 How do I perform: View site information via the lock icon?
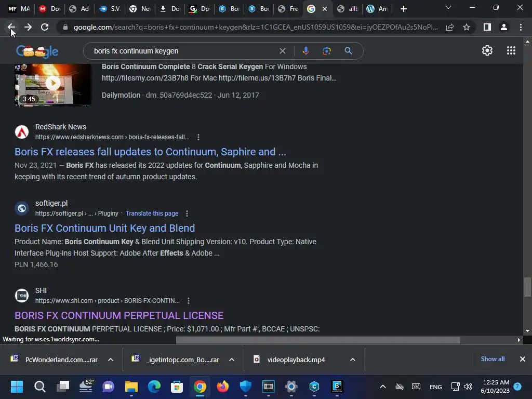point(65,27)
